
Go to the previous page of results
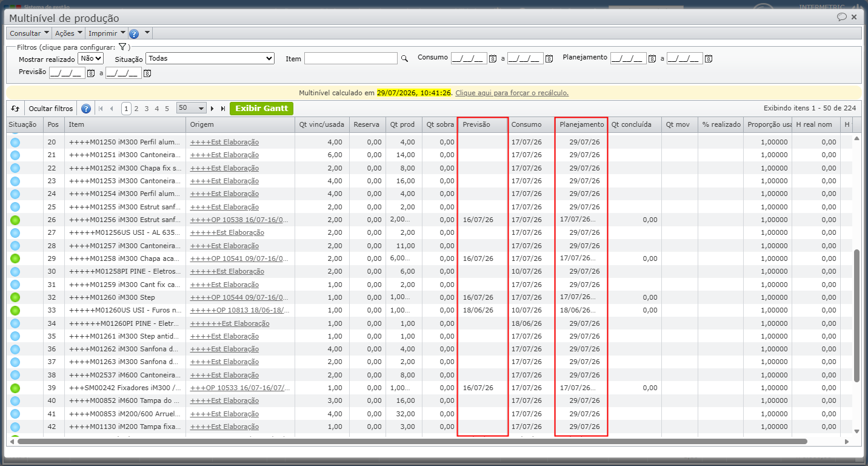coord(112,109)
